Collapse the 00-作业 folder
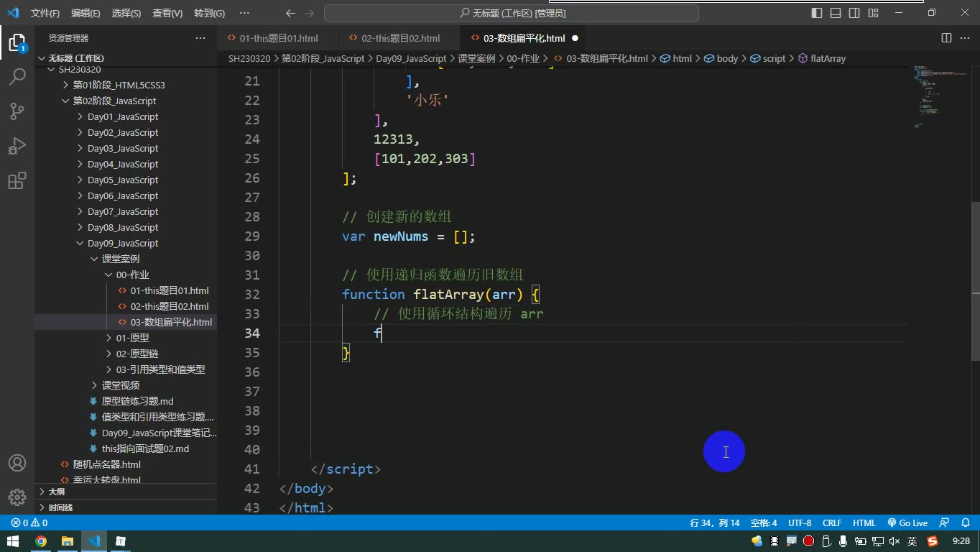Image resolution: width=980 pixels, height=552 pixels. (x=132, y=275)
